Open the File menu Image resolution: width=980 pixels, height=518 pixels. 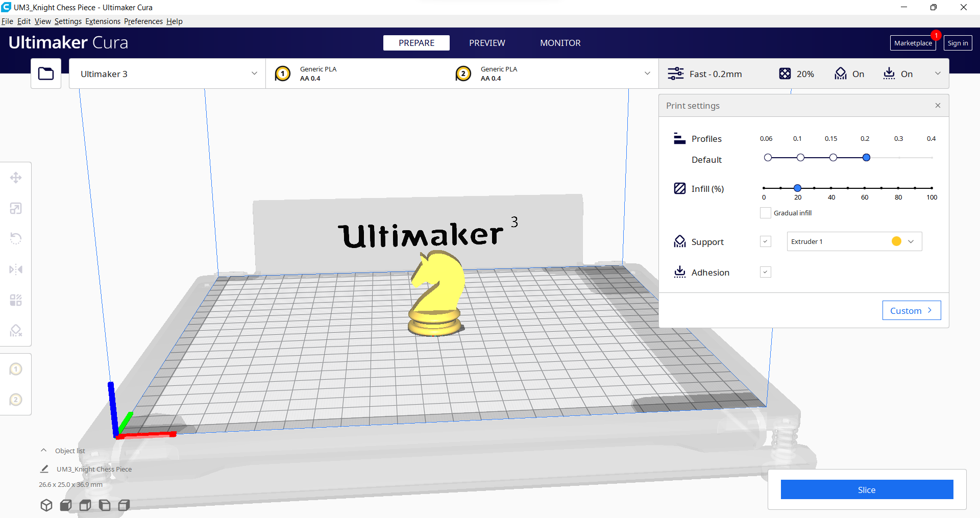[7, 21]
